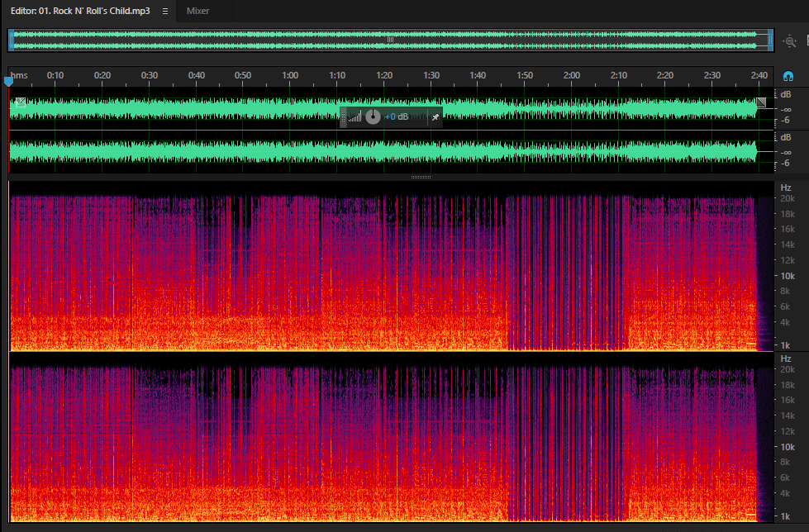Click the HUD volume knob

pyautogui.click(x=373, y=116)
